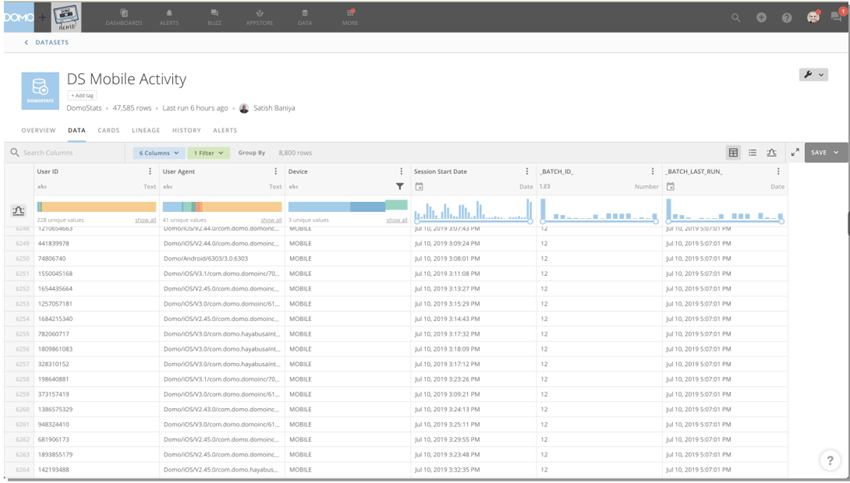Click the Device column filter funnel
850x483 pixels.
click(400, 186)
